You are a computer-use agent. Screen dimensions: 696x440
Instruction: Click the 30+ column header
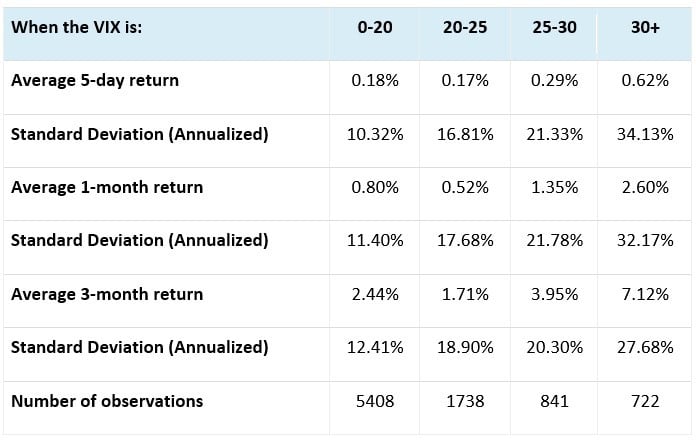tap(645, 27)
